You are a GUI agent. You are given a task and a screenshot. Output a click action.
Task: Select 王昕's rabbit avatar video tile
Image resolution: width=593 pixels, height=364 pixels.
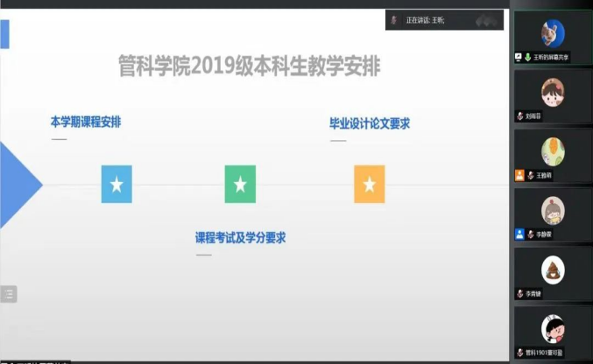coord(553,32)
